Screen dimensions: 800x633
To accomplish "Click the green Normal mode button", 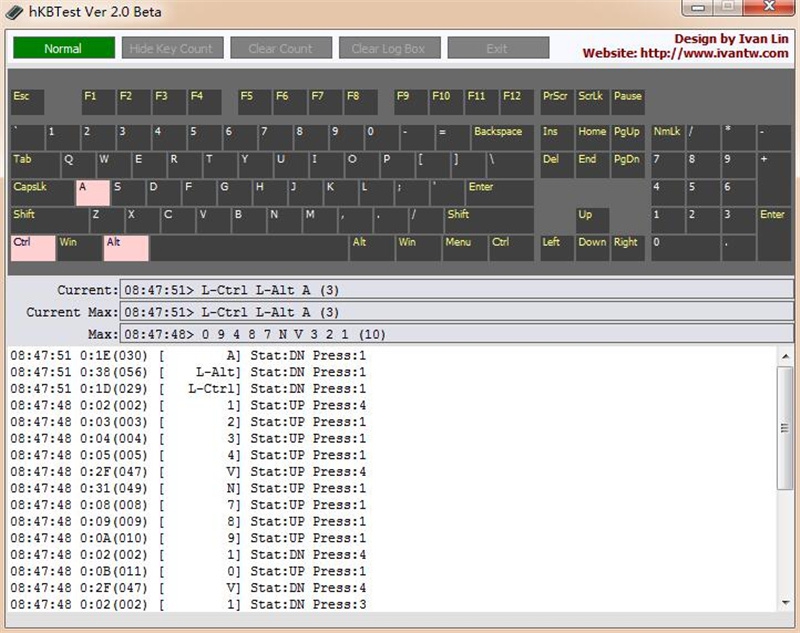I will pos(63,48).
